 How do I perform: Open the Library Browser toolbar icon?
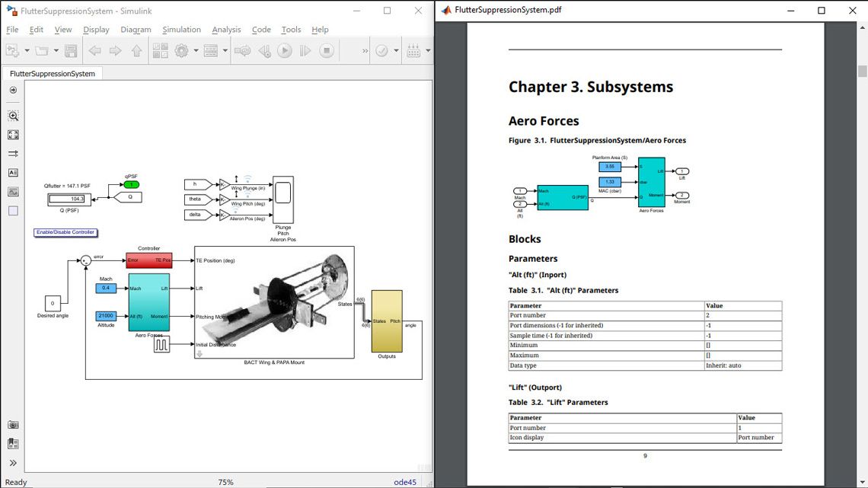click(160, 51)
